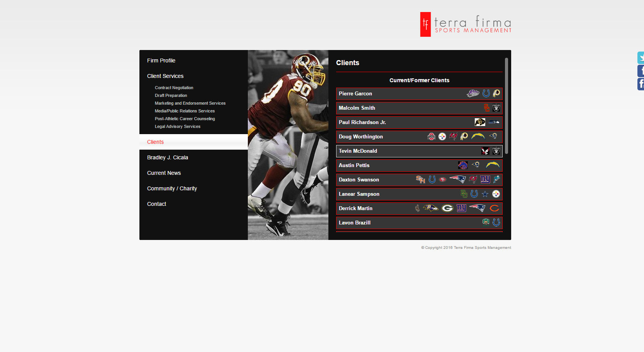Click the Ohio Bobcats logo in Lavon Brazill's row
644x352 pixels.
tap(486, 222)
